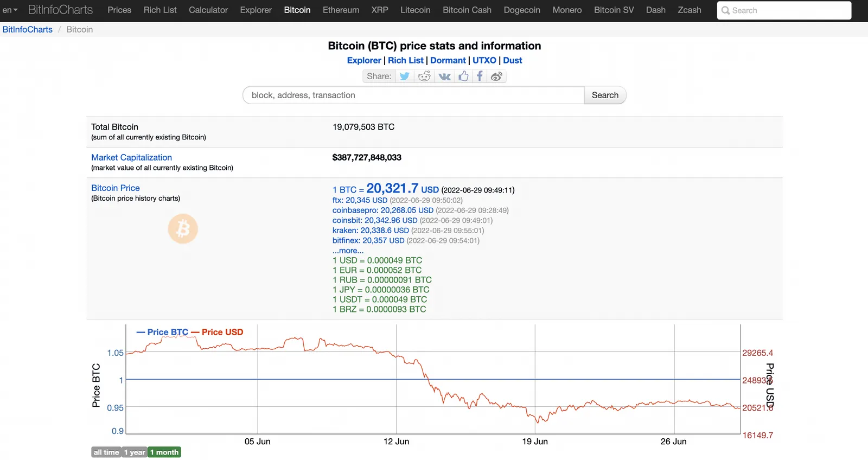Click the 12 Jun chart axis label
Viewport: 868px width, 460px height.
(x=397, y=442)
